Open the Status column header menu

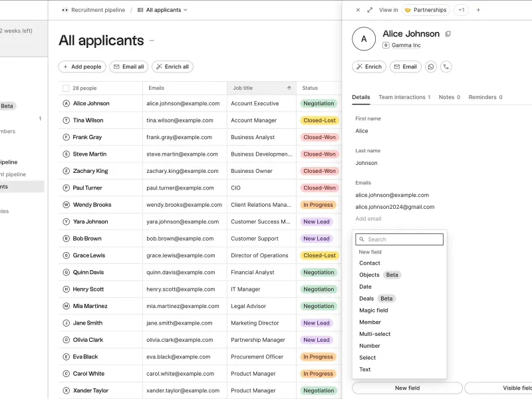(319, 88)
